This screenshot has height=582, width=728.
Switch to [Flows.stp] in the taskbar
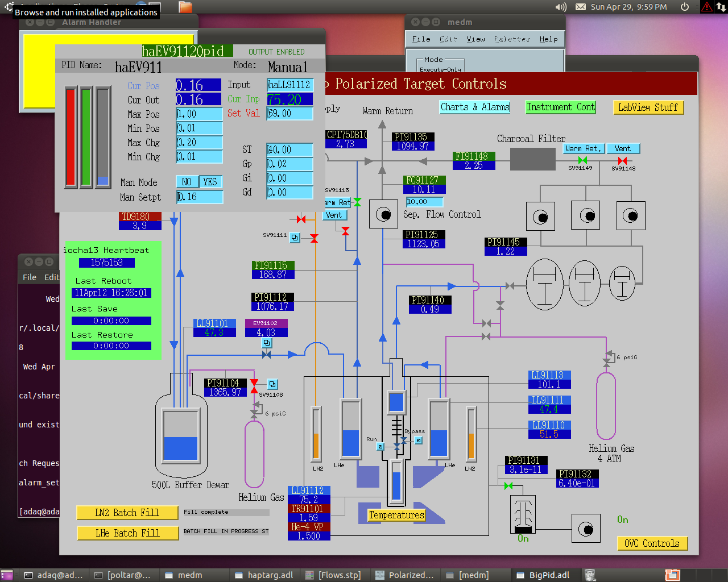point(335,575)
